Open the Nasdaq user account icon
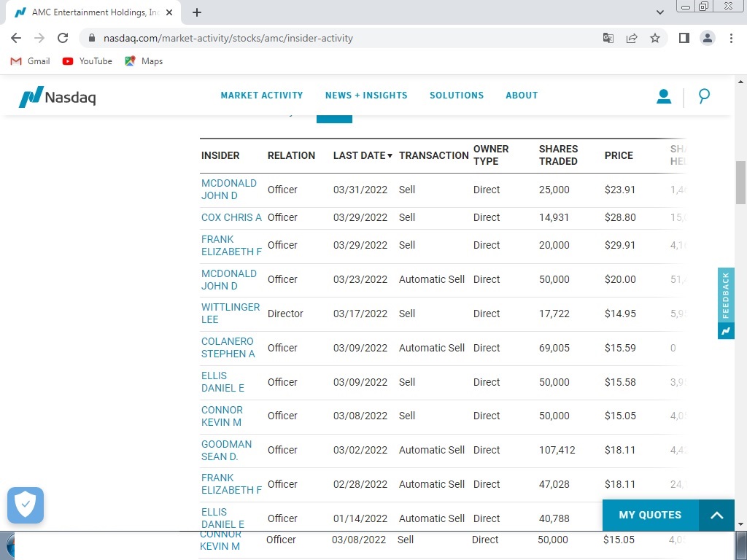Viewport: 747px width, 560px height. (x=664, y=97)
